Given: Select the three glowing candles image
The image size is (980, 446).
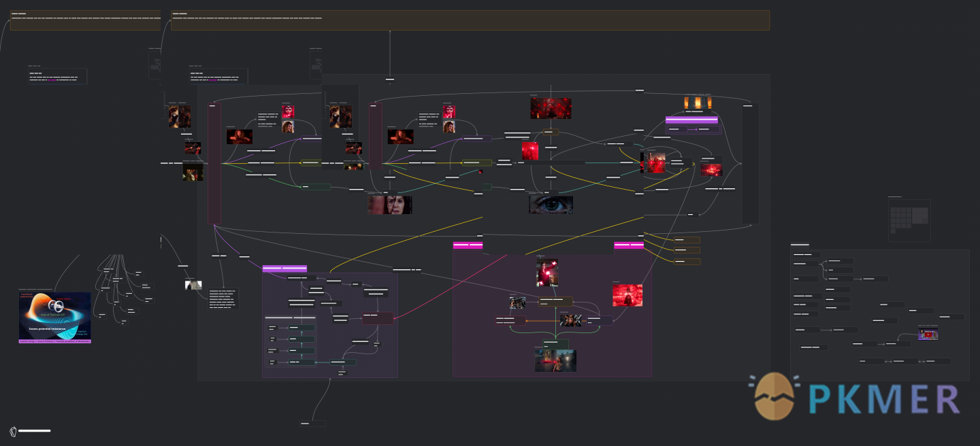Looking at the screenshot, I should (698, 103).
